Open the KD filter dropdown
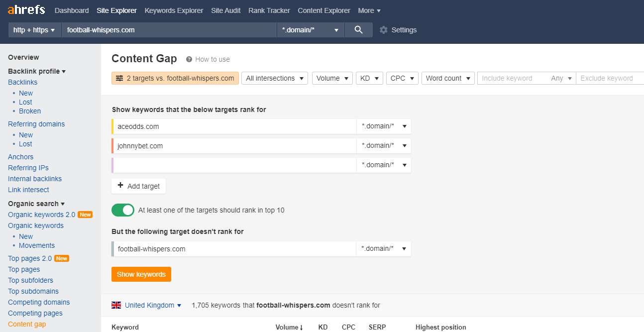 click(x=369, y=78)
